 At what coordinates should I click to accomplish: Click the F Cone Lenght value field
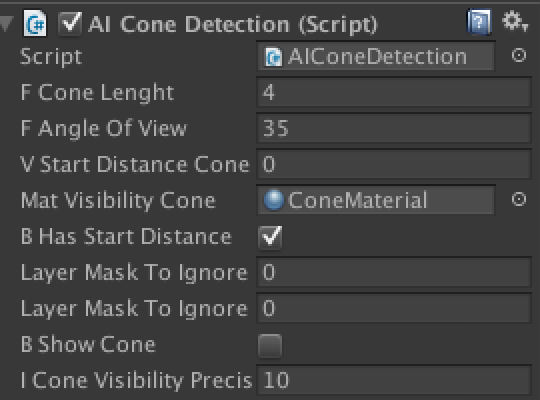(x=394, y=92)
